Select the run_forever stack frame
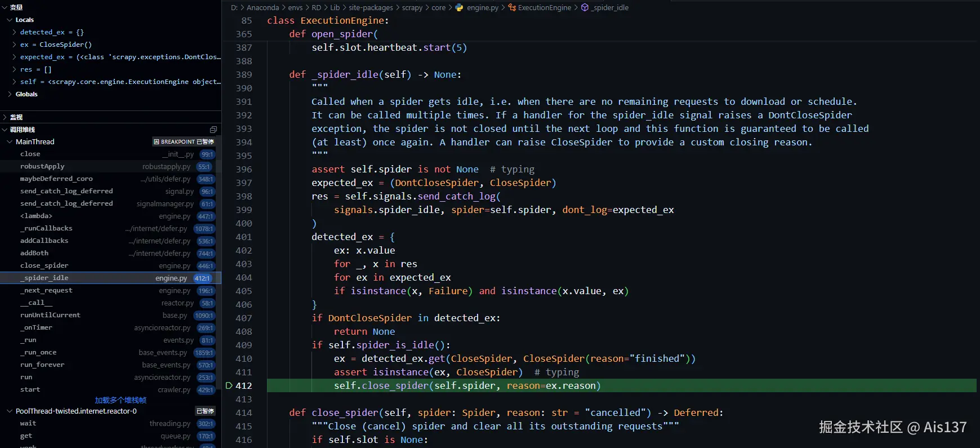This screenshot has width=980, height=448. tap(110, 365)
